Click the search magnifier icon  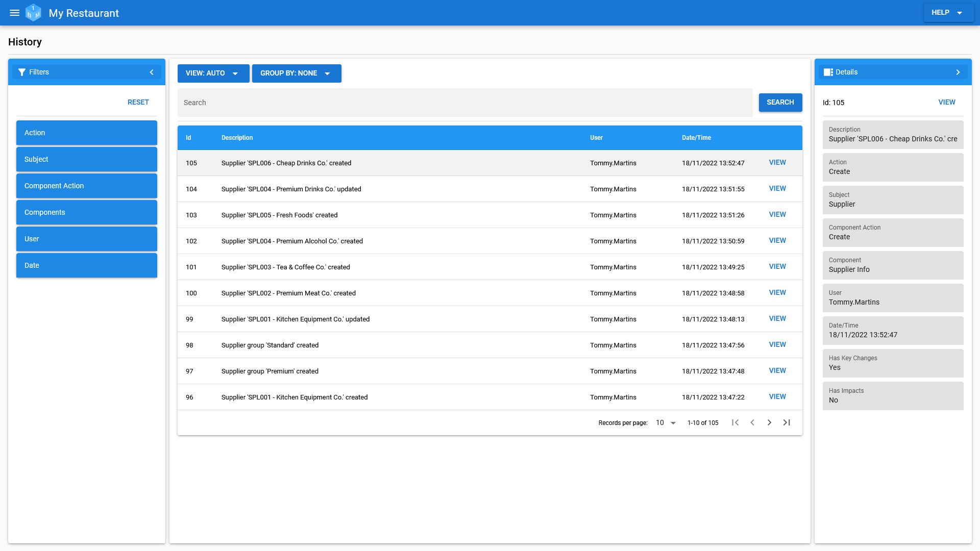click(x=780, y=102)
